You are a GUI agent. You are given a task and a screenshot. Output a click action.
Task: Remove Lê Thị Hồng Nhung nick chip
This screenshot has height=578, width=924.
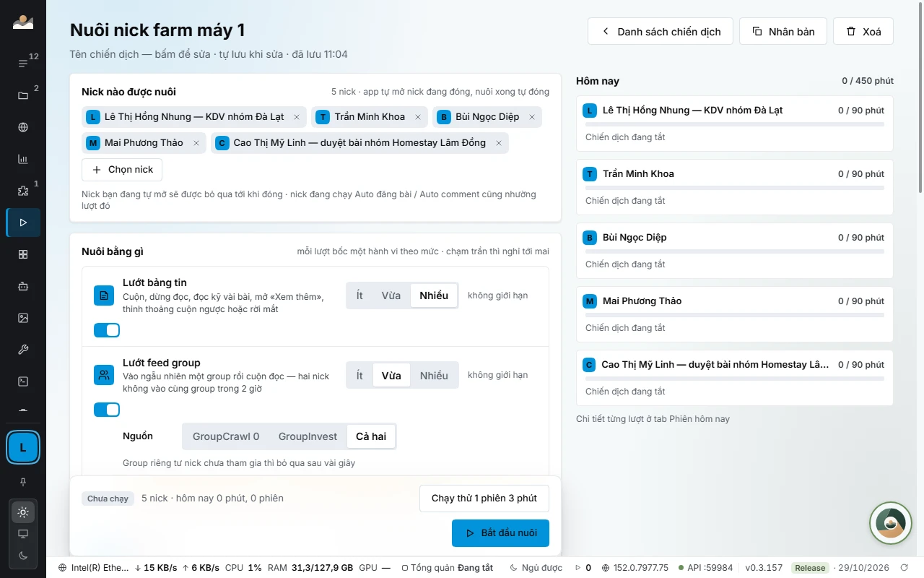pos(297,117)
